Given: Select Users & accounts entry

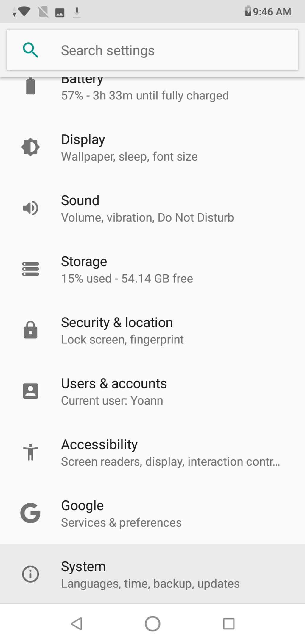Looking at the screenshot, I should click(x=114, y=391).
